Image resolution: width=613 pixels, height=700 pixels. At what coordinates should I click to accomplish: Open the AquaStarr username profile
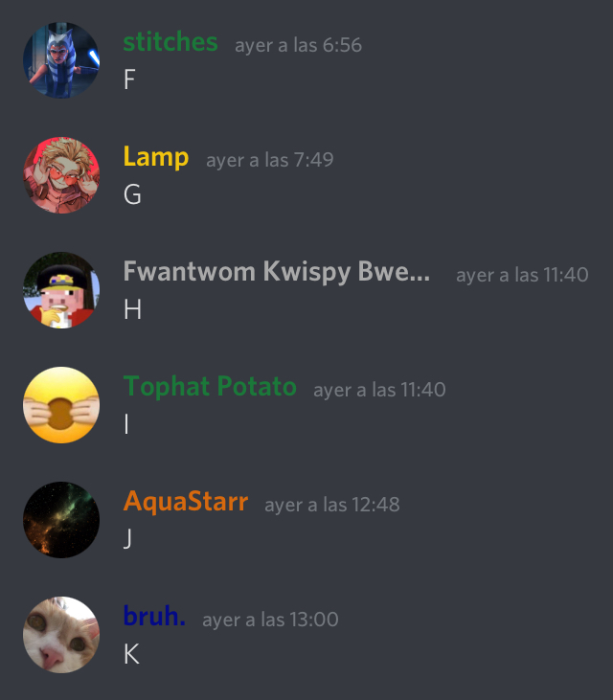185,502
